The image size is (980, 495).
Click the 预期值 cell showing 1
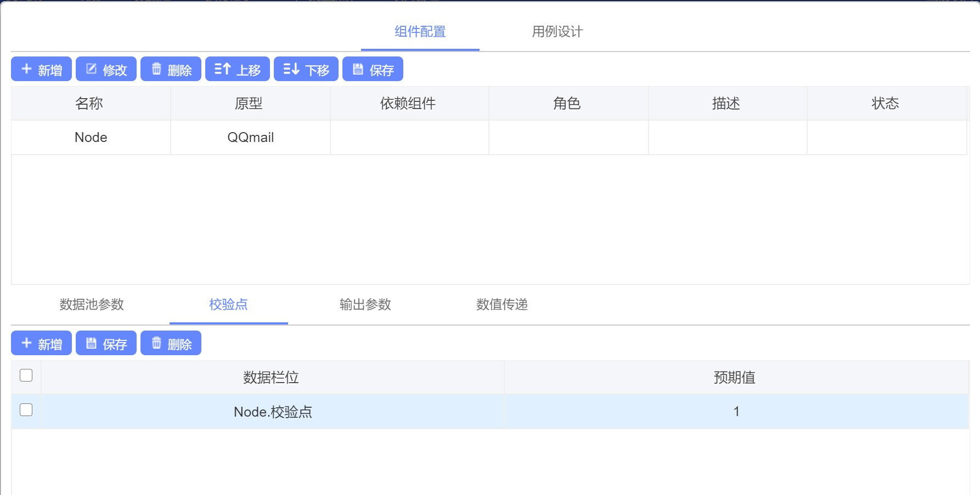point(736,412)
